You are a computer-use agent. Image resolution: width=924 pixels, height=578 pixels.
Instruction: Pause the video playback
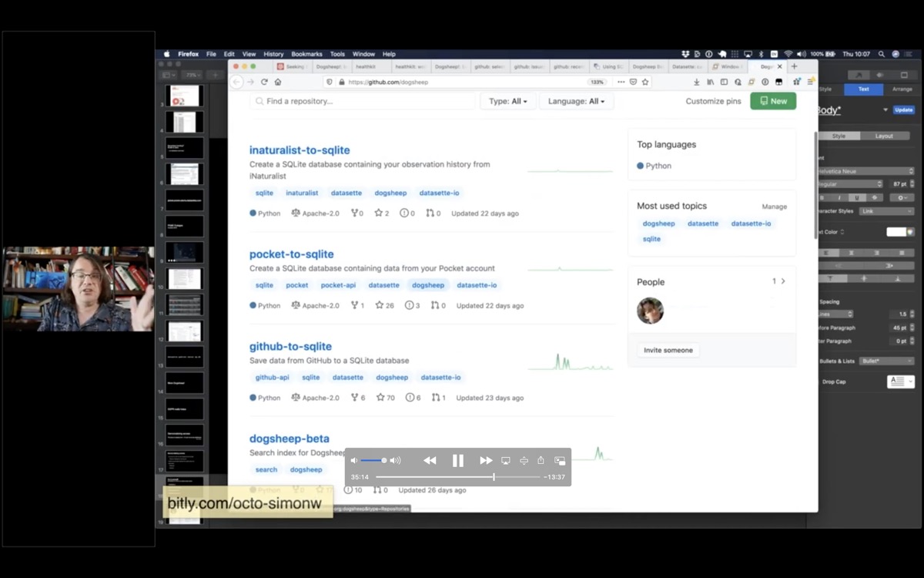pyautogui.click(x=458, y=461)
